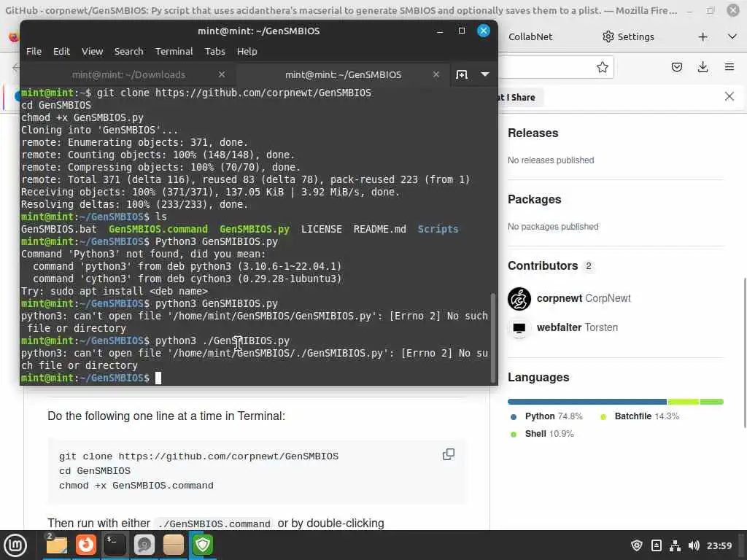Screen dimensions: 747x560
Task: Open the volume tray icon
Action: click(x=694, y=545)
